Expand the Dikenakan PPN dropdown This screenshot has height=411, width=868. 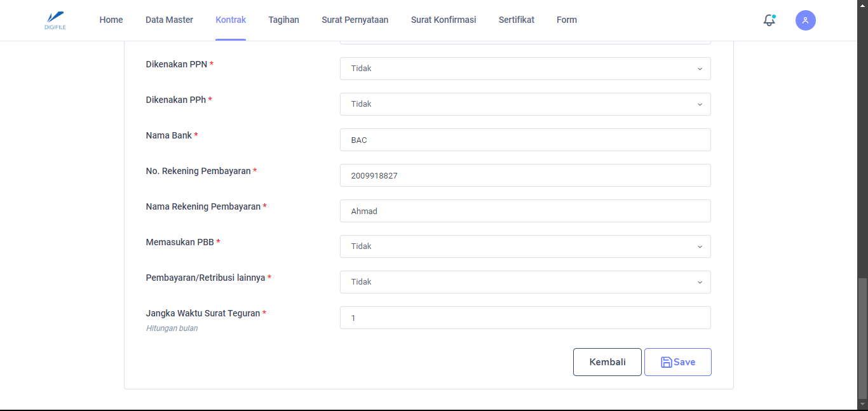(x=525, y=69)
